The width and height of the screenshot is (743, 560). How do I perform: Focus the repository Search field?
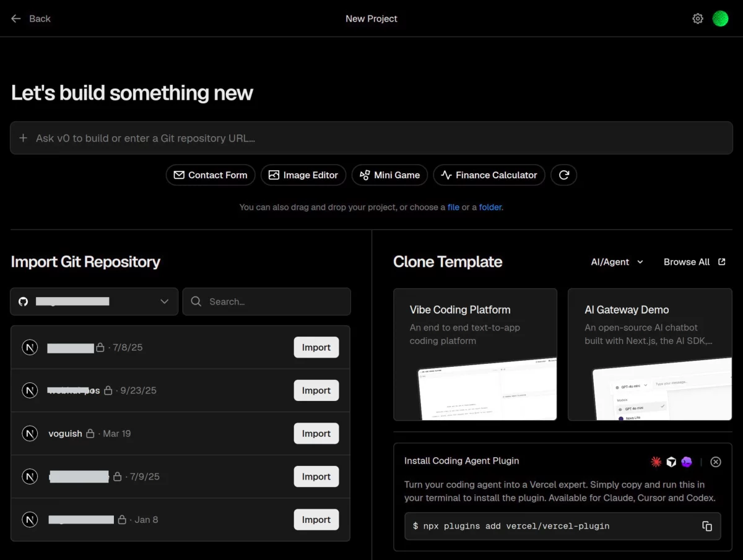click(266, 301)
